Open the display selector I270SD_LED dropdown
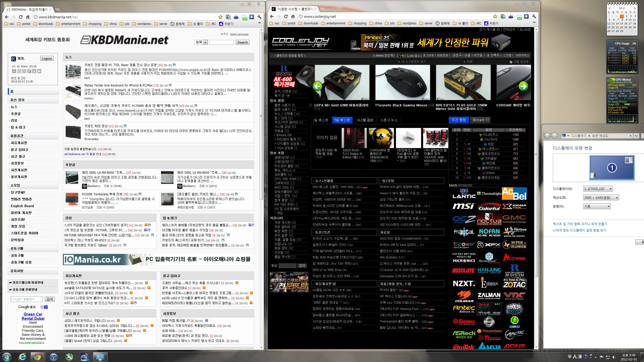The width and height of the screenshot is (644, 362). click(x=598, y=189)
